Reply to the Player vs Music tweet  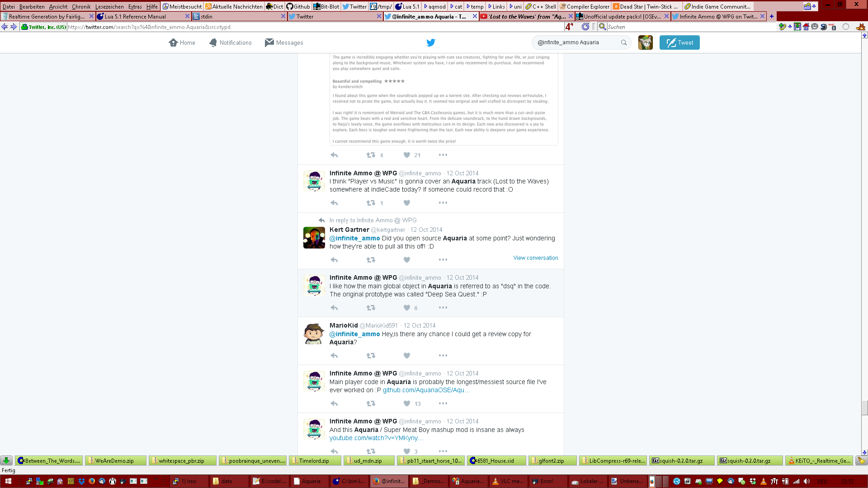coord(334,203)
